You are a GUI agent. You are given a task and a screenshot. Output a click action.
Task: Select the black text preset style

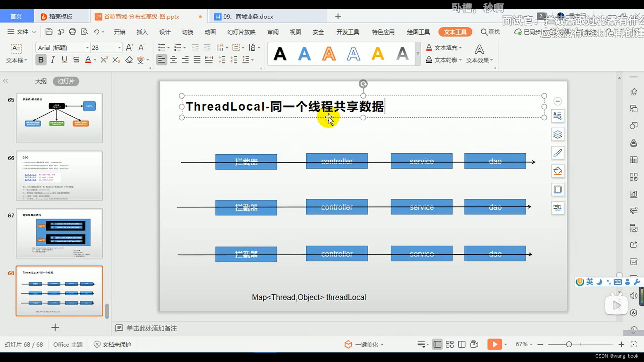coord(280,54)
